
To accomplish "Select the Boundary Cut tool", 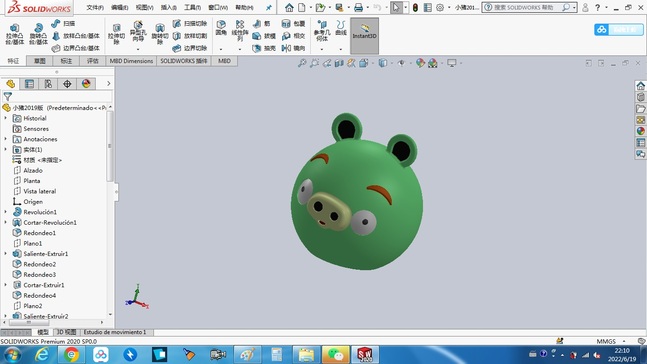I will click(x=190, y=48).
